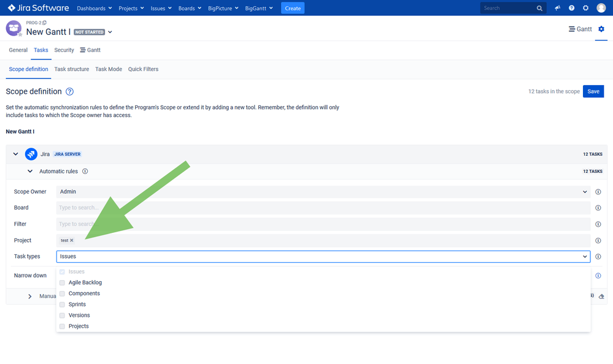Save the scope definition

coord(593,91)
